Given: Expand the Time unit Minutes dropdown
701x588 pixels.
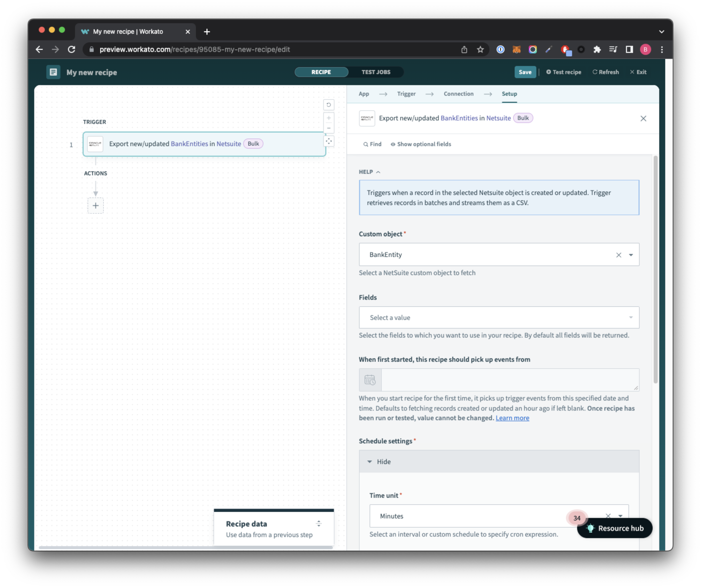Looking at the screenshot, I should 620,516.
